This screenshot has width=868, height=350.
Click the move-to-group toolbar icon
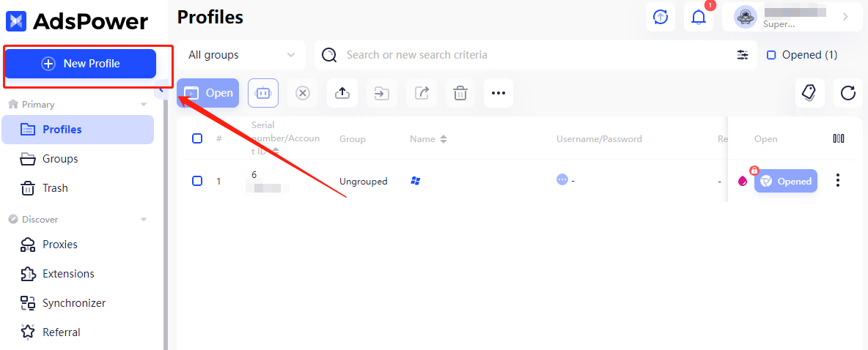pyautogui.click(x=381, y=93)
